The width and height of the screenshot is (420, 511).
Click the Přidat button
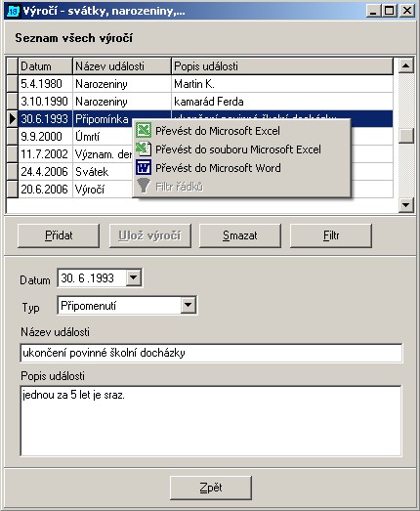(x=59, y=235)
